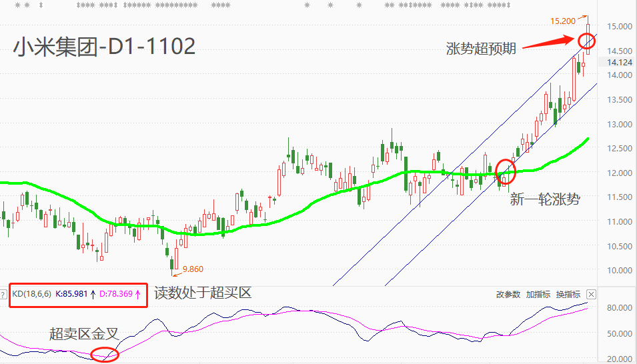Close the KD indicator panel with the X
Image resolution: width=637 pixels, height=364 pixels.
592,295
